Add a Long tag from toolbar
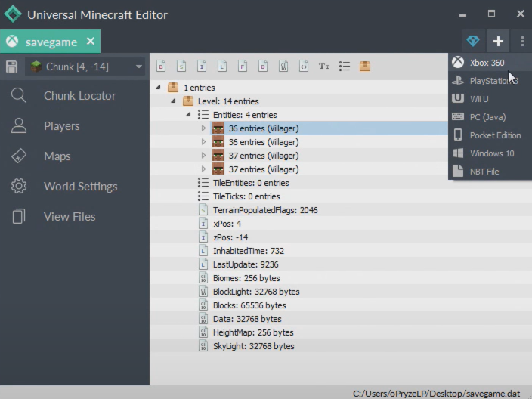532x399 pixels. 222,66
